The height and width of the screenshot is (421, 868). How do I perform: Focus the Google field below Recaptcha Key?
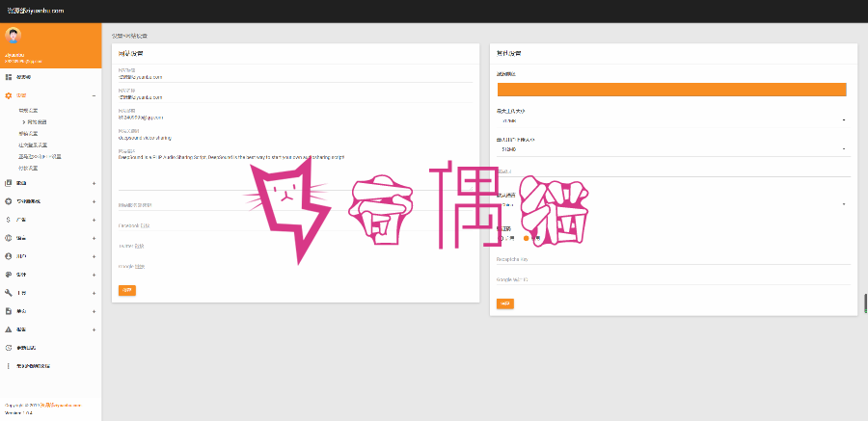[673, 279]
